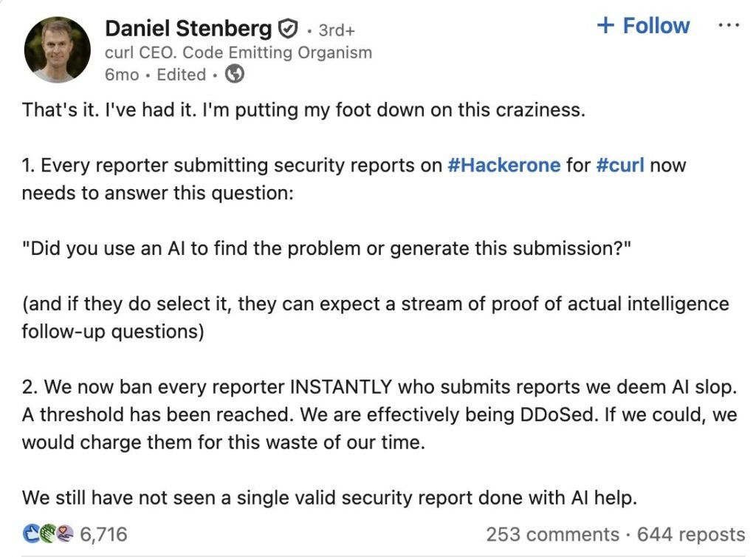Open the three-dot post options menu
Image resolution: width=756 pixels, height=557 pixels.
point(727,24)
